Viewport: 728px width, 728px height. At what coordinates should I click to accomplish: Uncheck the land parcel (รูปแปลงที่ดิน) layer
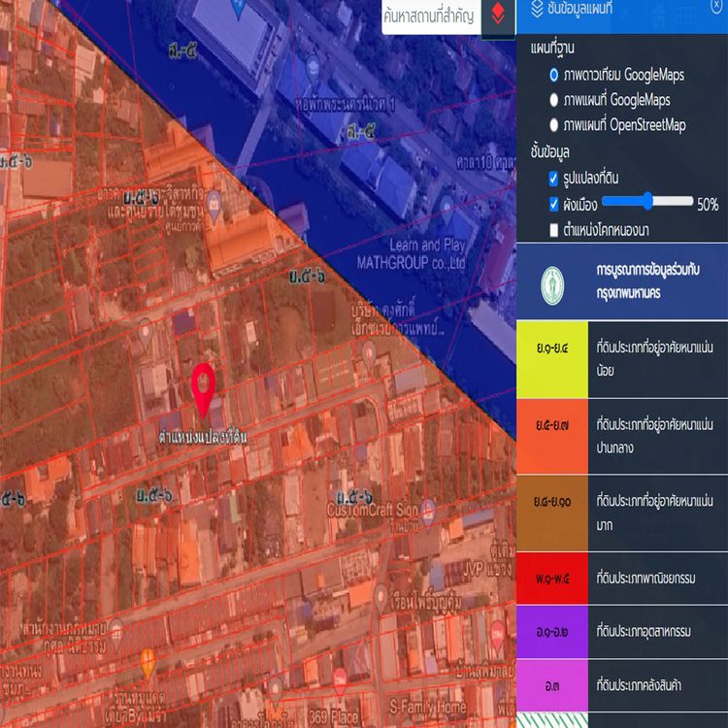pyautogui.click(x=553, y=178)
